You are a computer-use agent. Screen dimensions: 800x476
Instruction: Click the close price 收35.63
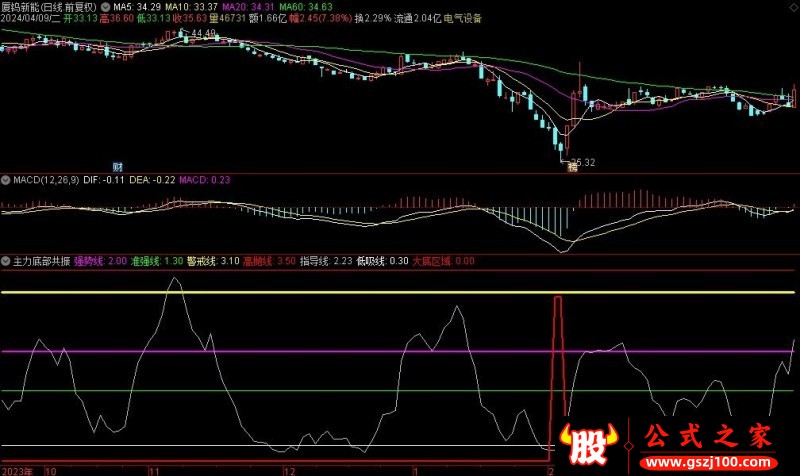(190, 18)
